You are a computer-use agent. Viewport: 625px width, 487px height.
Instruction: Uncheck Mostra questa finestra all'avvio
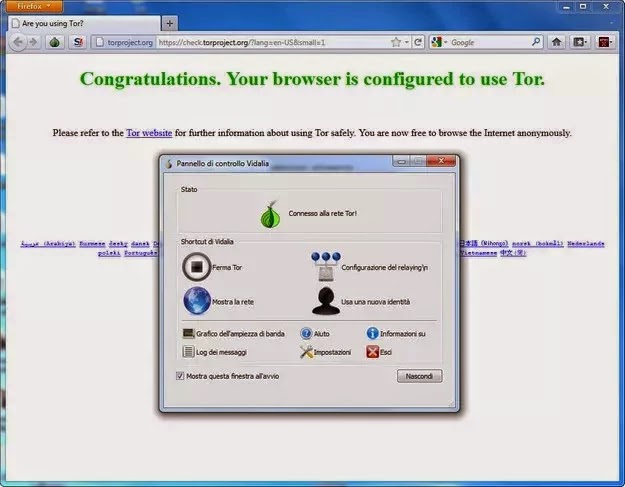tap(180, 376)
